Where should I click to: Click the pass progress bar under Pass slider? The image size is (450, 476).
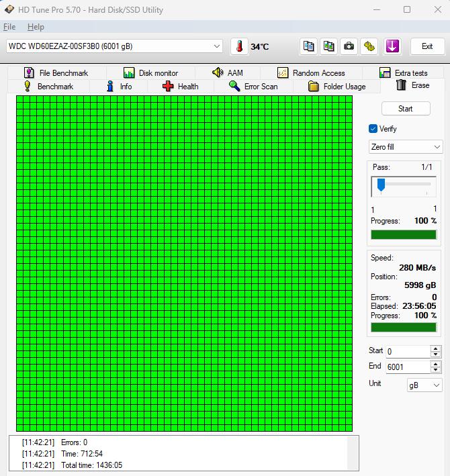tap(404, 235)
